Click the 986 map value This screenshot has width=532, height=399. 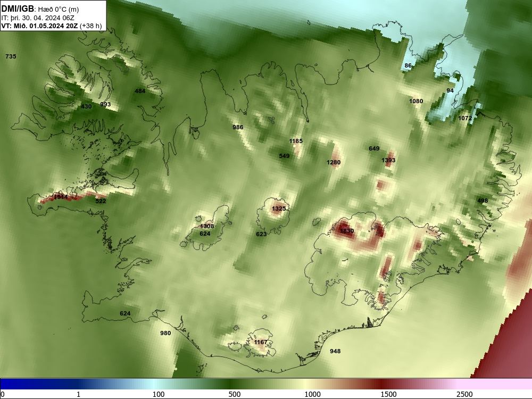238,127
